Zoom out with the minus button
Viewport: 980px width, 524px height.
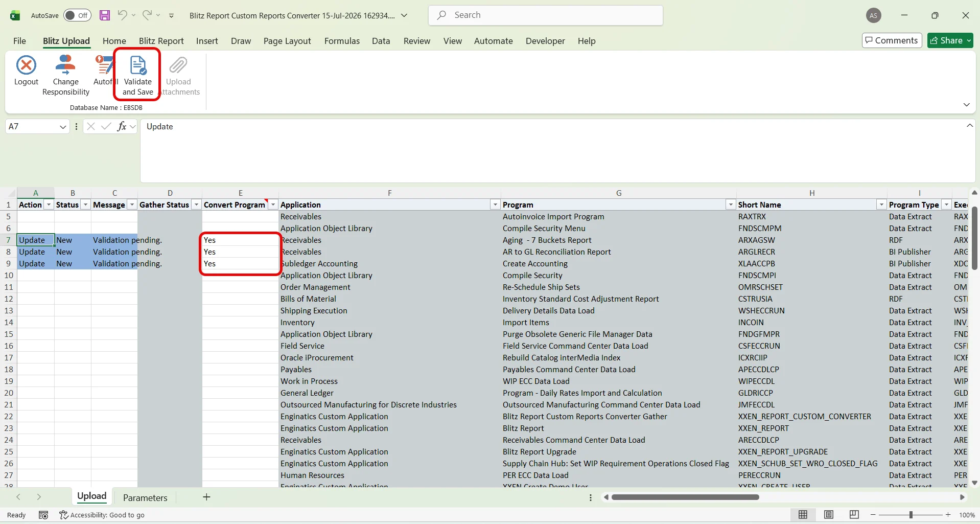coord(873,515)
